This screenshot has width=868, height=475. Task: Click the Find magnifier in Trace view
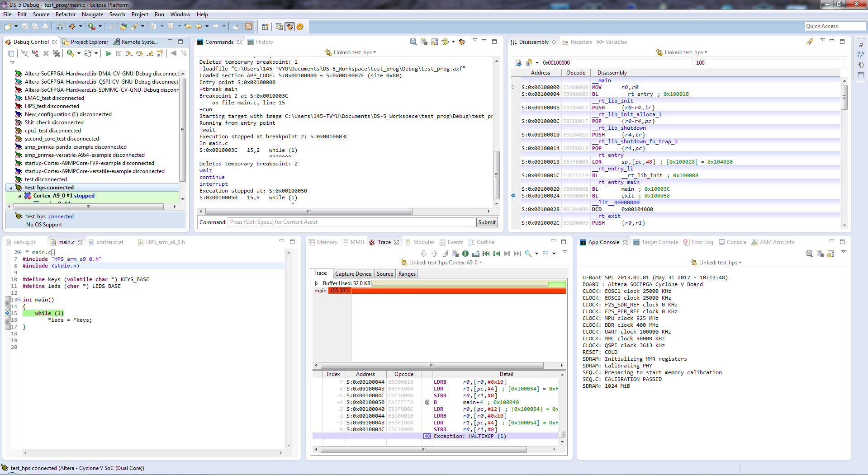tap(528, 254)
